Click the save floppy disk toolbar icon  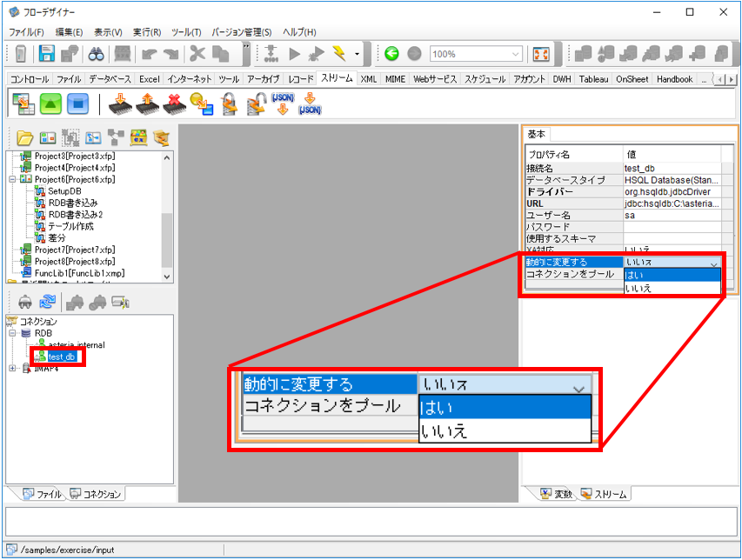click(x=46, y=54)
